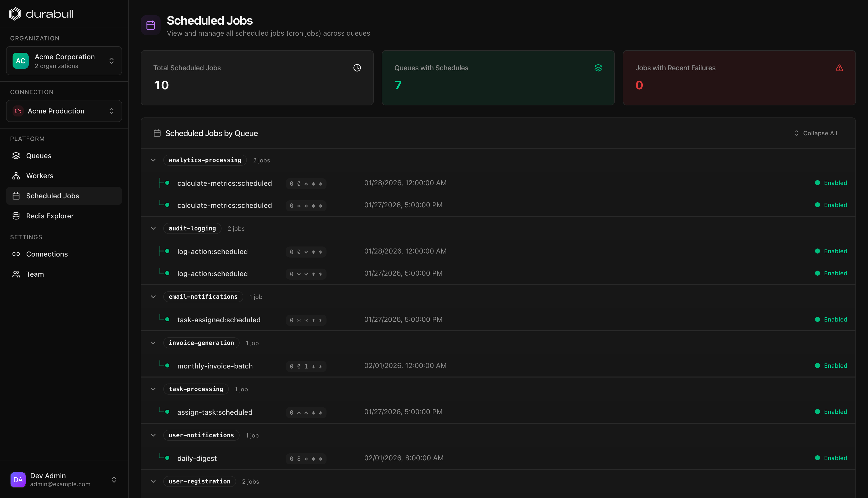This screenshot has height=498, width=868.
Task: Click the Scheduled Jobs calendar icon in sidebar
Action: click(x=16, y=196)
